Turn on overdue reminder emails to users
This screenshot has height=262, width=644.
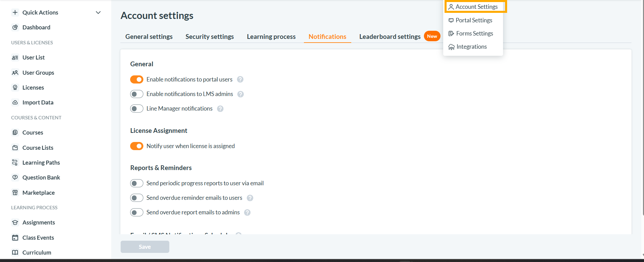(x=137, y=198)
